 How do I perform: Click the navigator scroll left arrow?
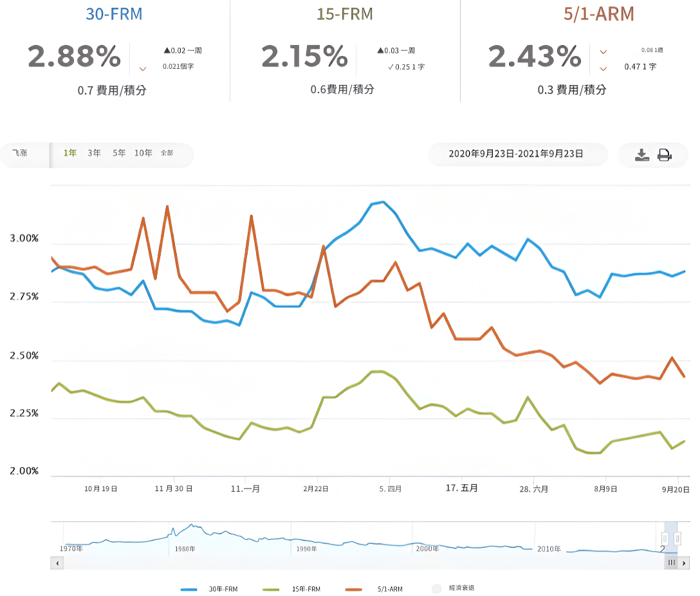[x=57, y=563]
